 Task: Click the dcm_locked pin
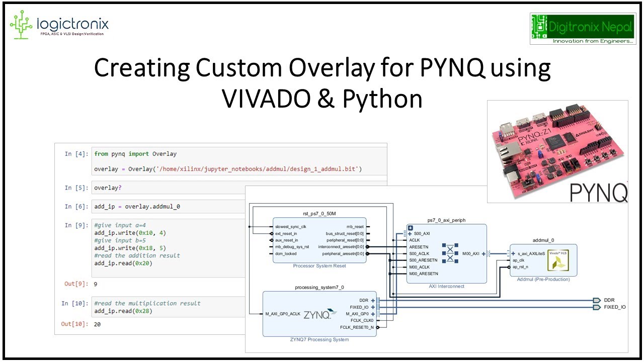[286, 254]
